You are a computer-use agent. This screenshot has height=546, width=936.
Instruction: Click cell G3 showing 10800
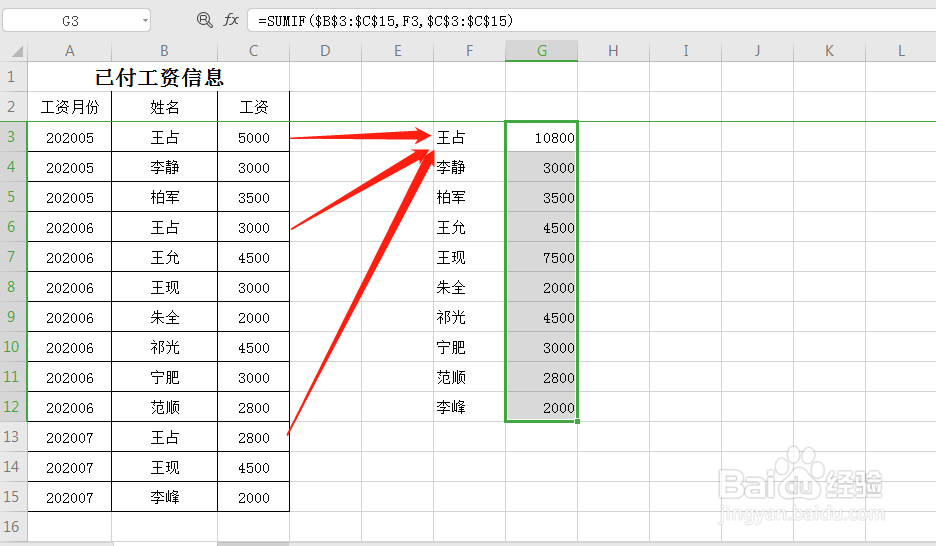click(541, 137)
